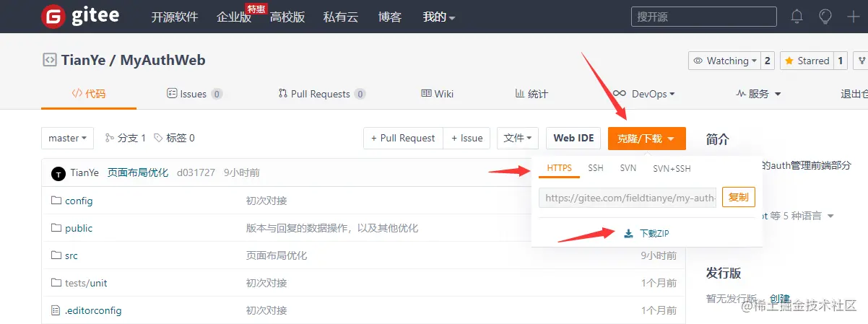Click the commit hash d031727
Viewport: 868px width, 324px height.
click(196, 172)
